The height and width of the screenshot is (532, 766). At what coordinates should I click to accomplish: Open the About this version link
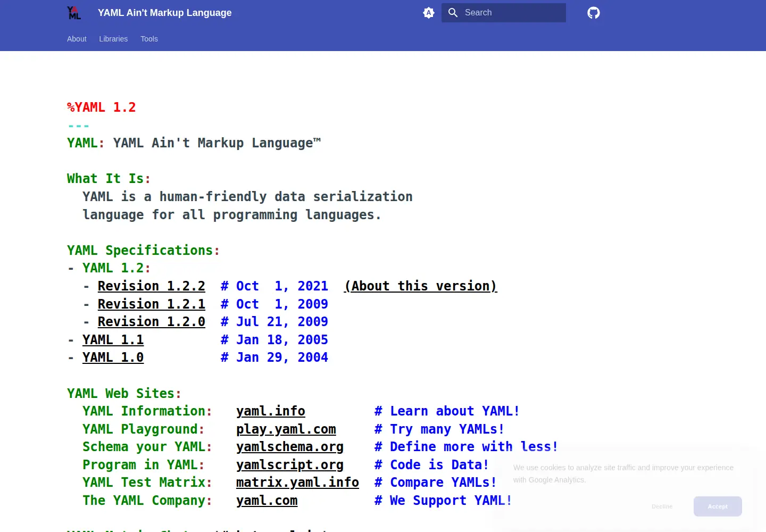pos(420,286)
